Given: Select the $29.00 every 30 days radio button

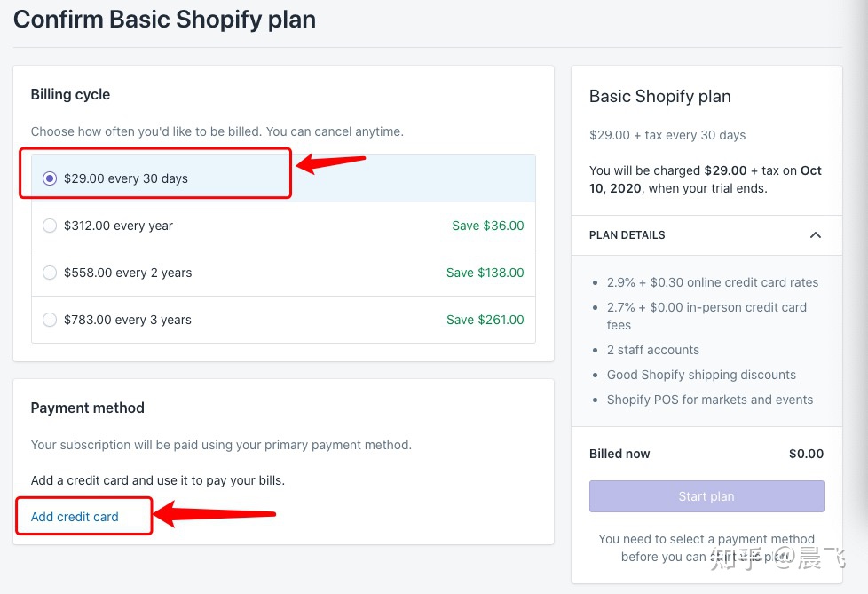Looking at the screenshot, I should pyautogui.click(x=50, y=178).
